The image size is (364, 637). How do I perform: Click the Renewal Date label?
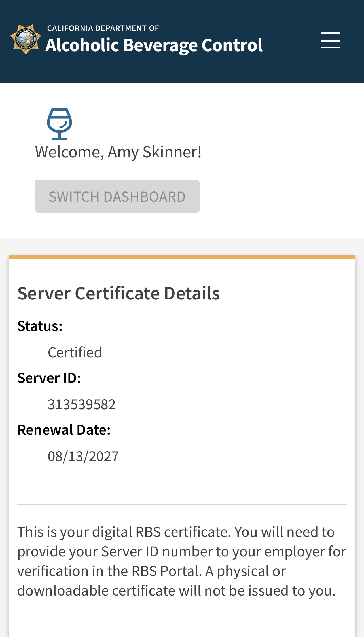64,430
